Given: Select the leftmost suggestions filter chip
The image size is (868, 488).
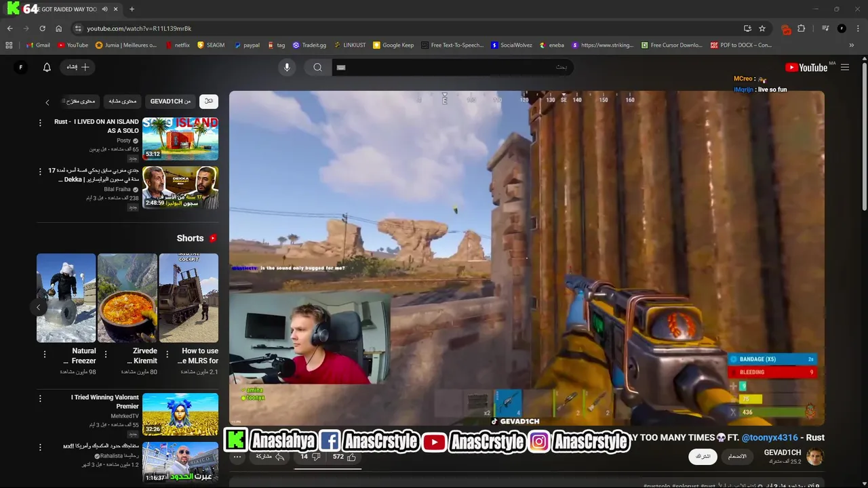Looking at the screenshot, I should (81, 101).
